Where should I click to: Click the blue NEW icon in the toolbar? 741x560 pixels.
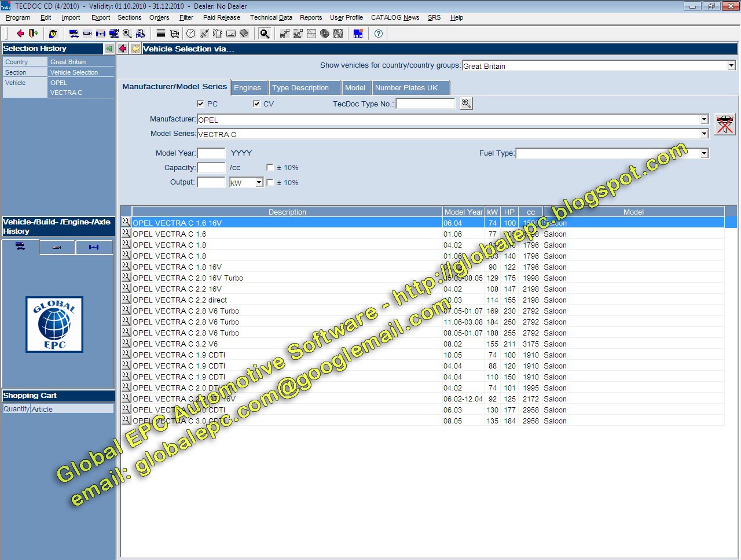click(x=358, y=34)
